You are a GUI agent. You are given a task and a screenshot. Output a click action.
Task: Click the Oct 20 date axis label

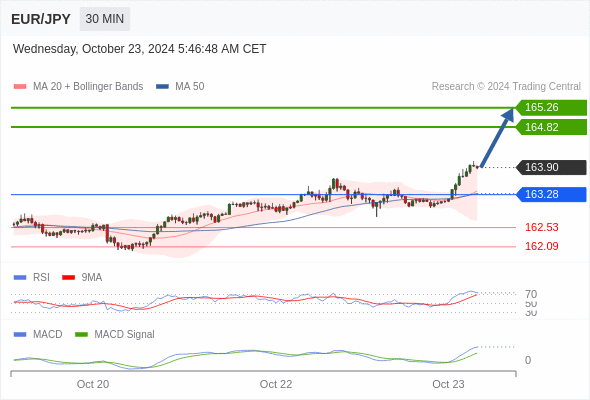point(93,384)
